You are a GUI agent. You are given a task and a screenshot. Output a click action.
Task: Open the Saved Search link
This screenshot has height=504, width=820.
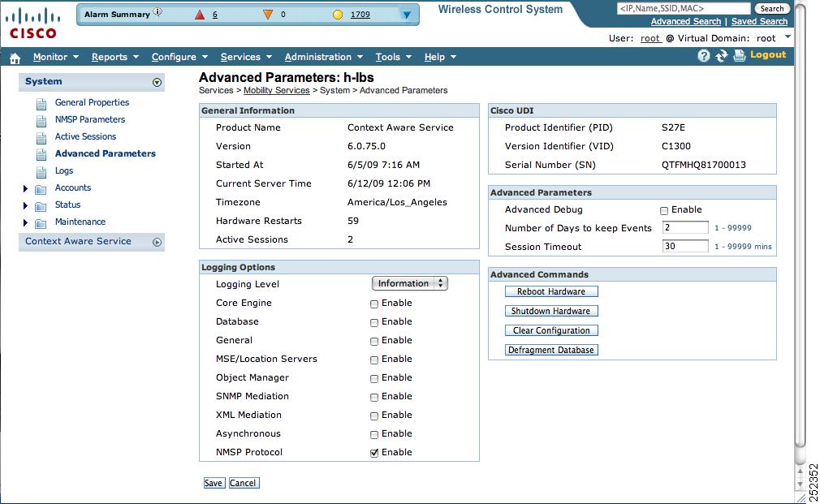[x=760, y=21]
